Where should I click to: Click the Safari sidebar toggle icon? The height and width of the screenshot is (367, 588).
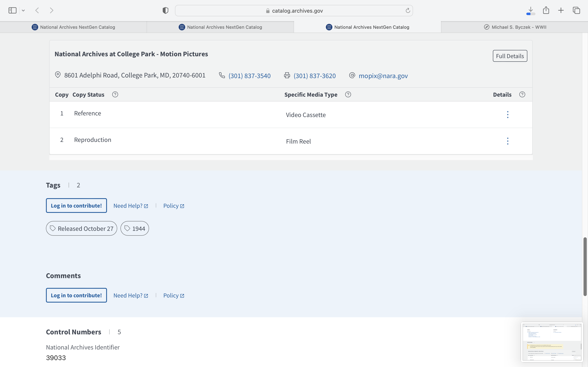[x=12, y=10]
